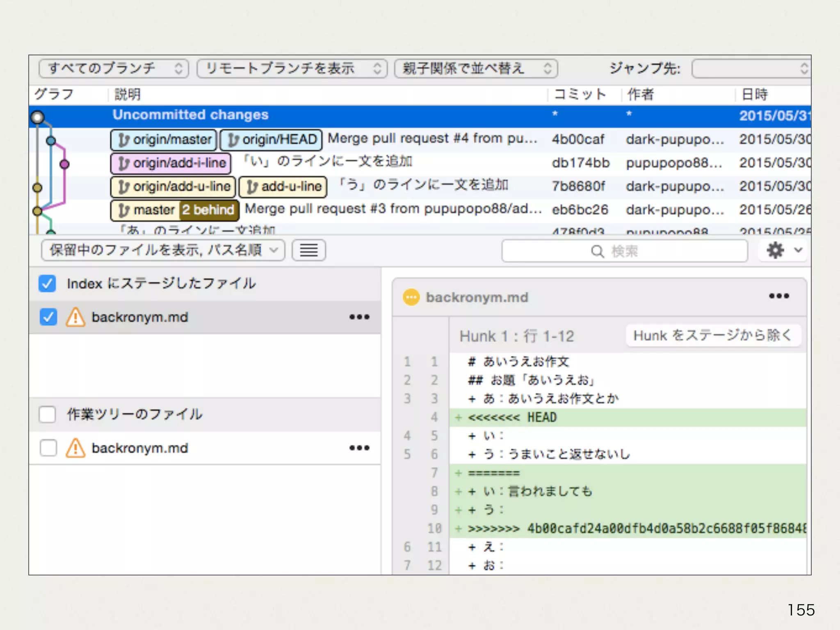Open options dots for working tree backronym.md
This screenshot has height=630, width=840.
359,448
